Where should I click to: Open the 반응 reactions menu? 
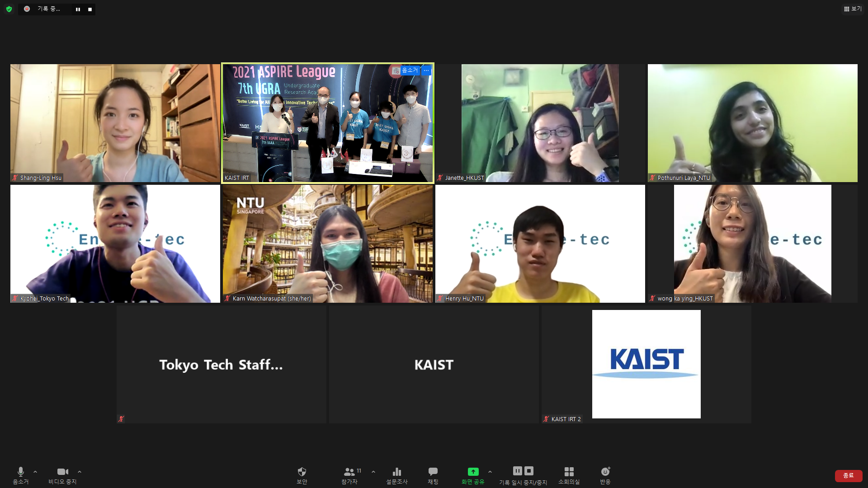click(x=605, y=476)
